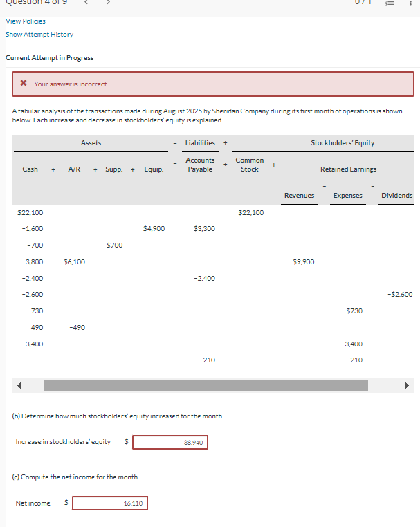Click the Current Attempt in Progress heading

(49, 58)
